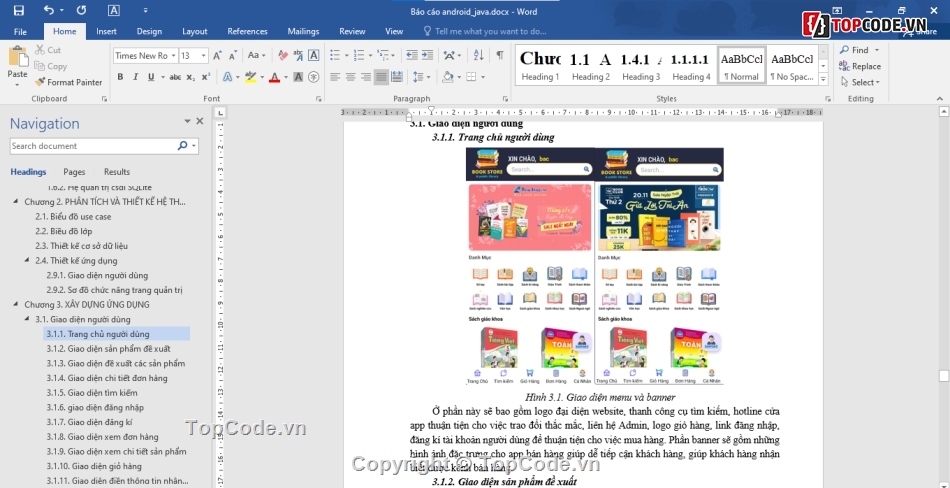Click the Search document input field
Image resolution: width=950 pixels, height=488 pixels.
click(x=92, y=146)
